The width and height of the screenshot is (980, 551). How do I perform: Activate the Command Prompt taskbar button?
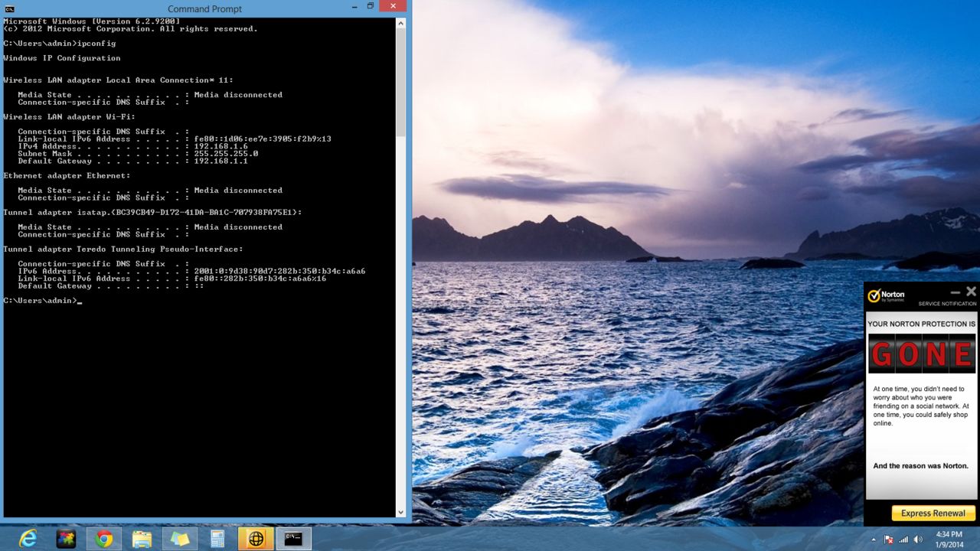point(293,539)
